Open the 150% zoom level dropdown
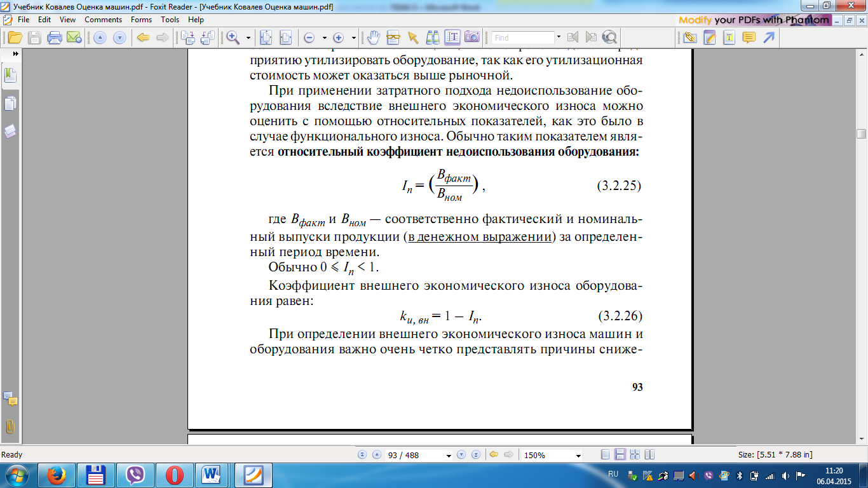This screenshot has width=868, height=488. pos(578,456)
